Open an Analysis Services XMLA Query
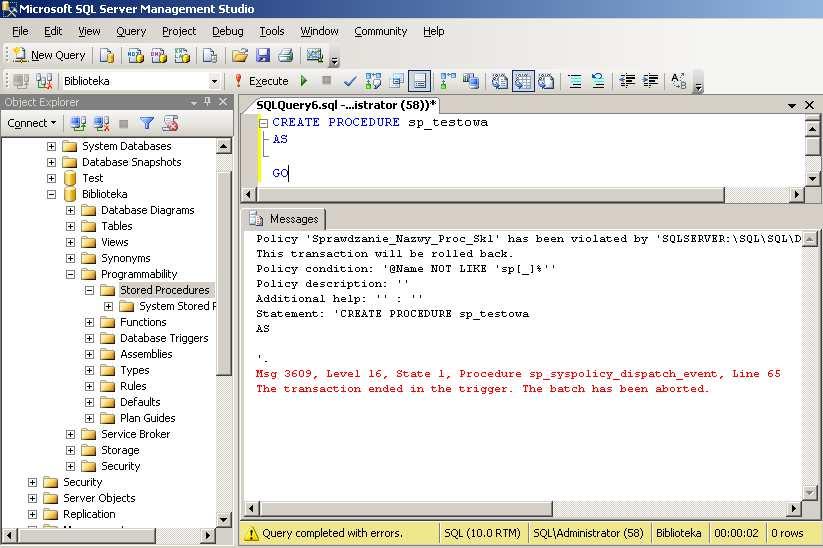This screenshot has width=823, height=548. (182, 55)
